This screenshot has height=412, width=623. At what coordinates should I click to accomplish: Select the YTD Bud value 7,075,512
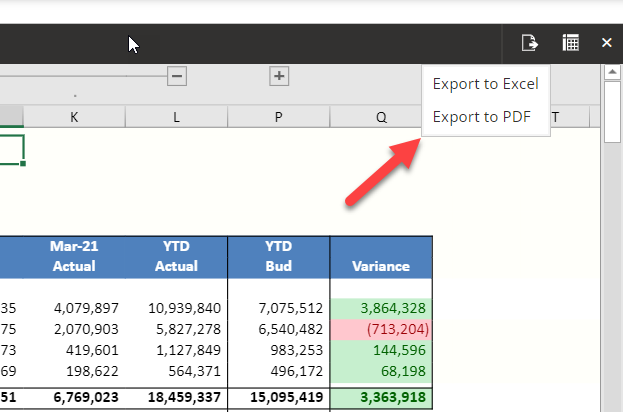click(x=279, y=308)
